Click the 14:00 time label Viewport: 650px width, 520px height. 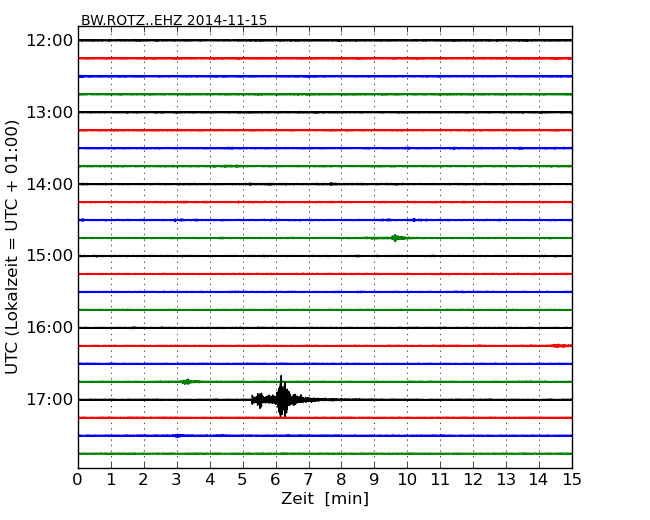(x=49, y=184)
